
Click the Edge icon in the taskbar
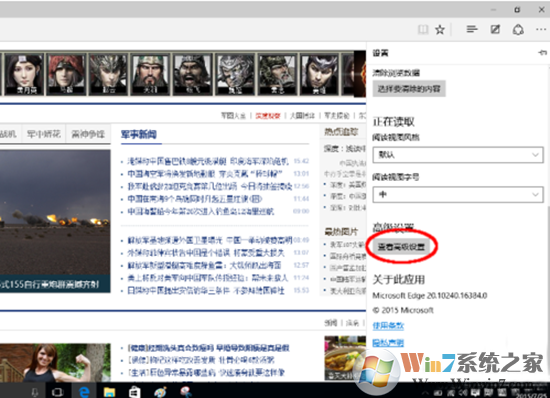tap(84, 391)
